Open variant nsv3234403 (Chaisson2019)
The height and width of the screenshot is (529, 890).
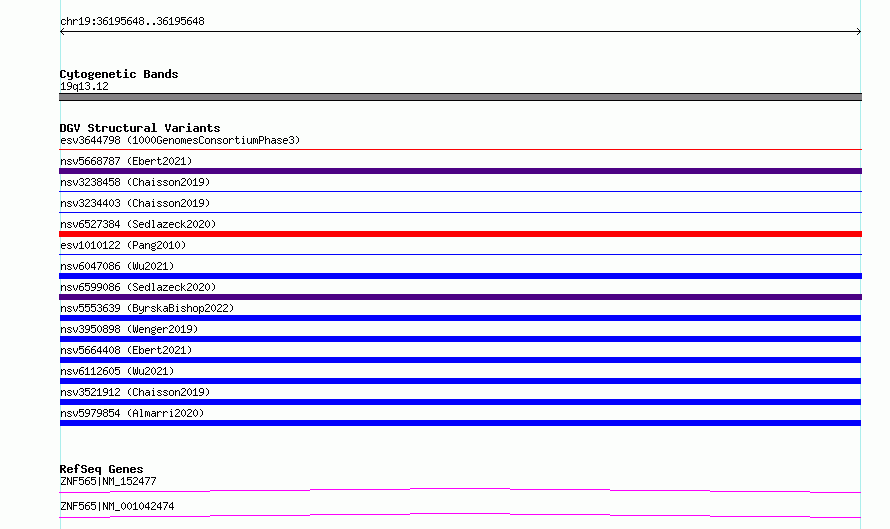(135, 203)
